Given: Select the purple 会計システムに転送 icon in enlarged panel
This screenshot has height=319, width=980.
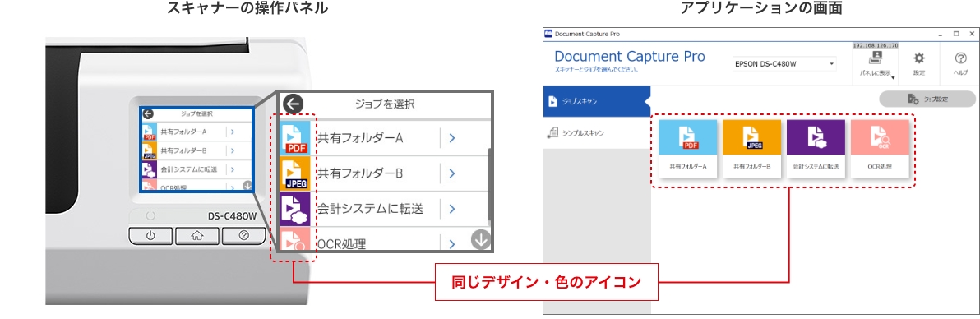Looking at the screenshot, I should click(295, 208).
